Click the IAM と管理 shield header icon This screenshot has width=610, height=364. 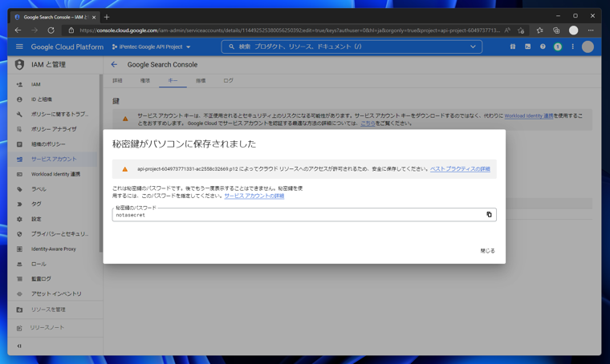pos(19,64)
